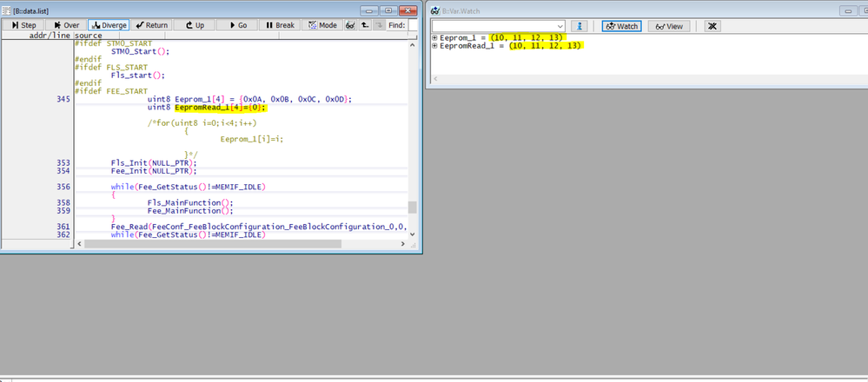Click the Fls_start(); source line
Screen dimensions: 868x382
point(138,76)
